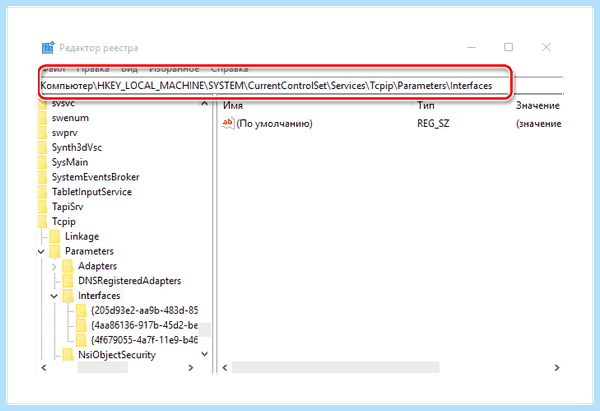Image resolution: width=600 pixels, height=411 pixels.
Task: Click values pane scroll right arrow
Action: pyautogui.click(x=557, y=368)
